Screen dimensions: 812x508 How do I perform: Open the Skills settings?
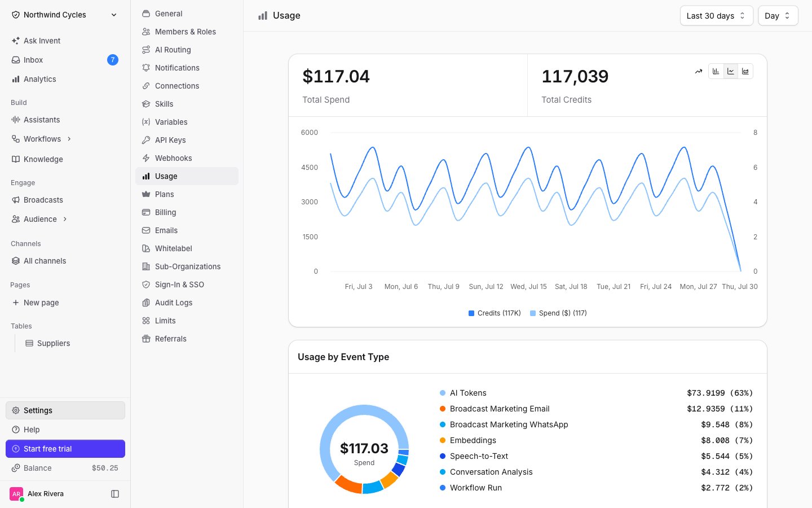point(187,104)
